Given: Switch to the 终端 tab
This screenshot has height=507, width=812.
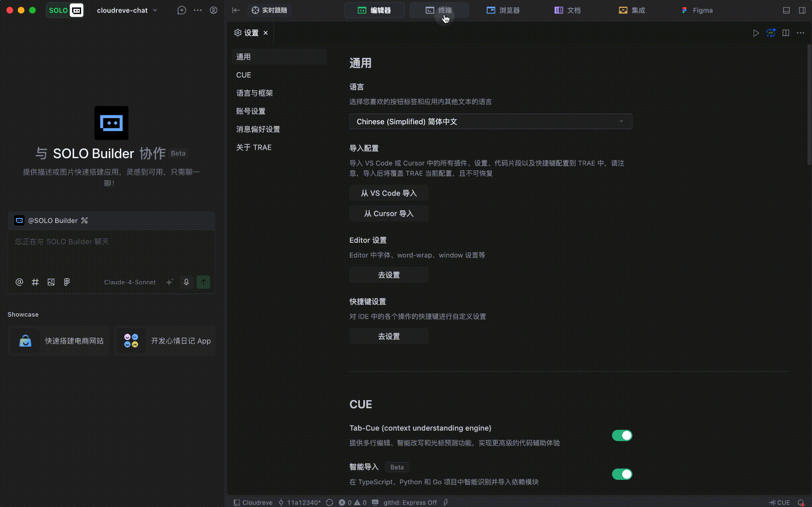Looking at the screenshot, I should (439, 10).
